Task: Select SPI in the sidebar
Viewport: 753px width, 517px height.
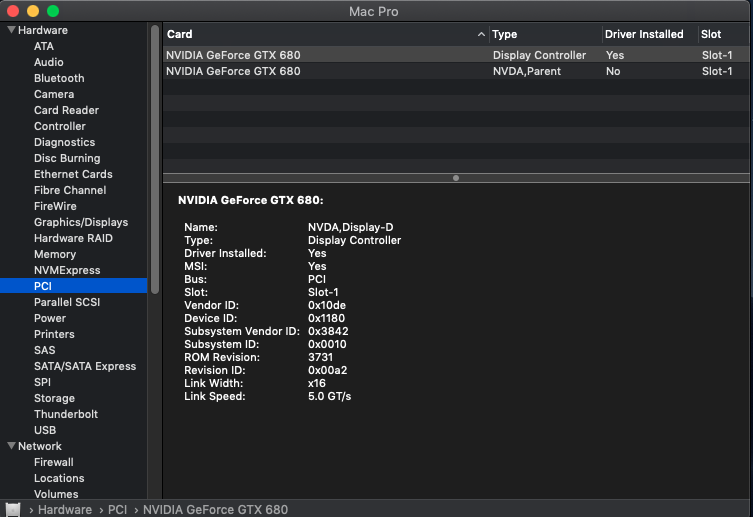Action: (x=42, y=382)
